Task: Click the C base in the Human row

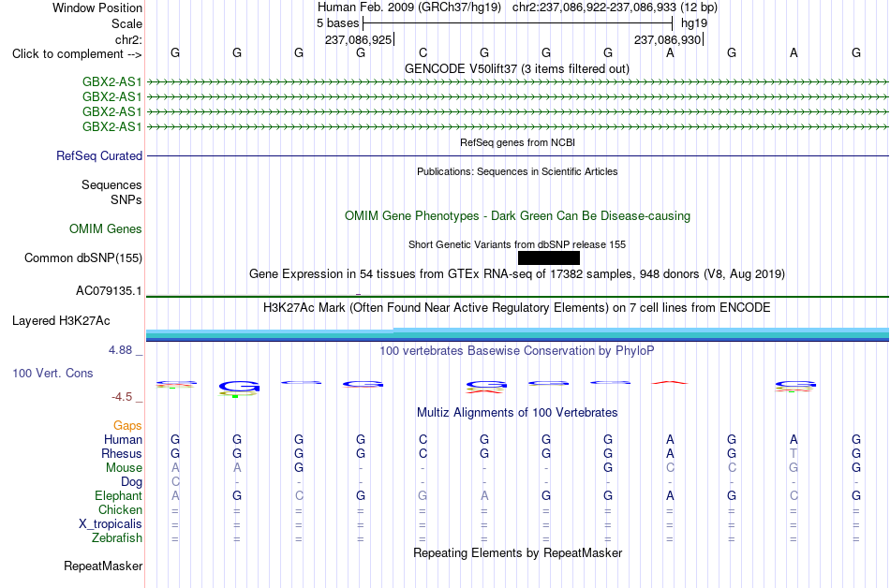Action: tap(423, 439)
